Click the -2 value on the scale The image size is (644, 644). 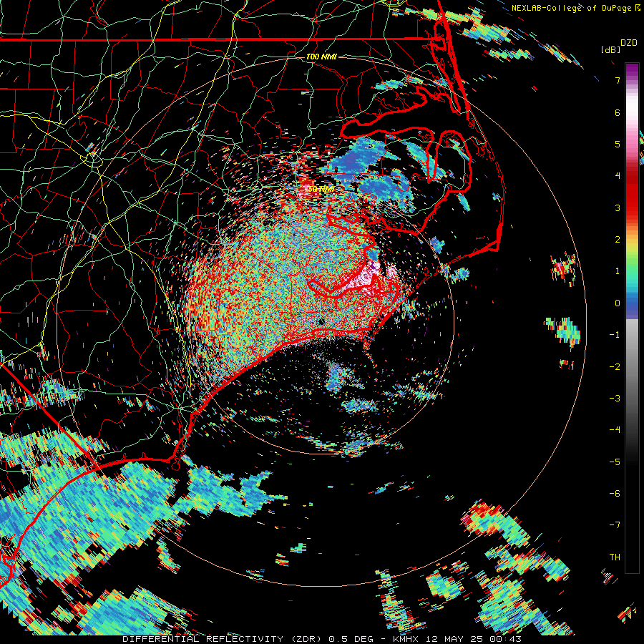point(615,367)
